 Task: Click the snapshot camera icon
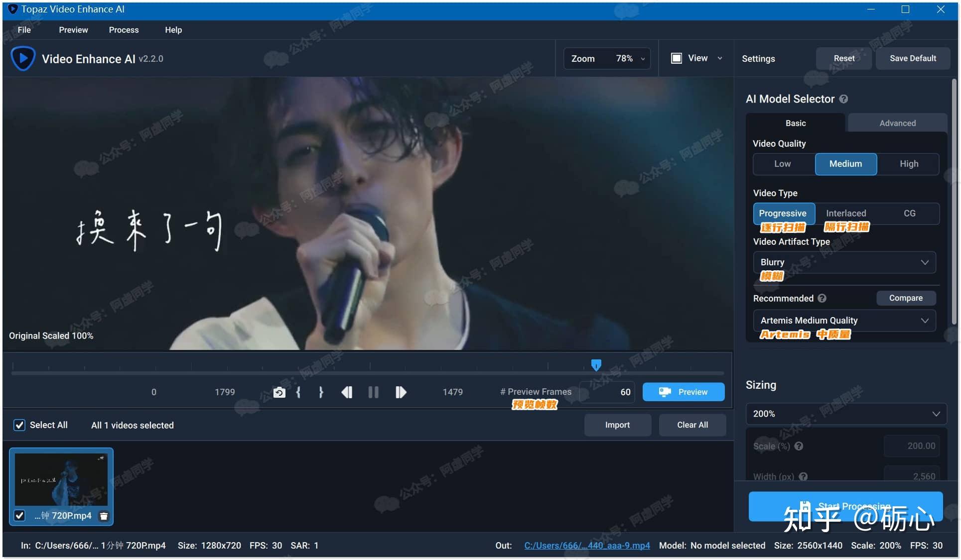279,392
